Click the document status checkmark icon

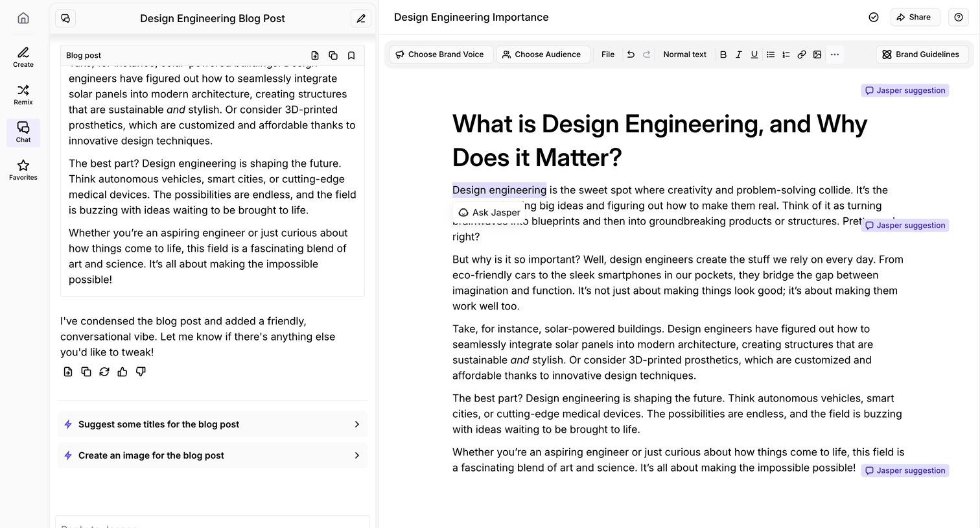(874, 18)
